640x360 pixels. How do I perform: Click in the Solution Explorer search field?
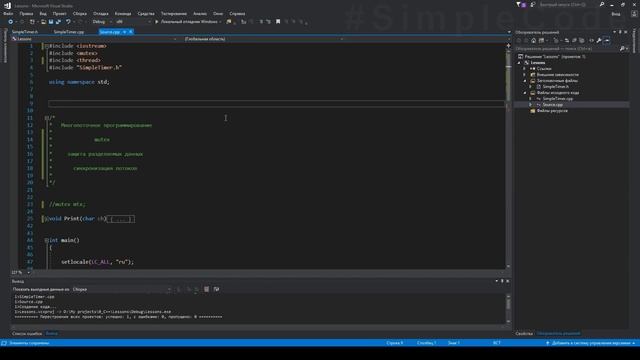(x=567, y=49)
